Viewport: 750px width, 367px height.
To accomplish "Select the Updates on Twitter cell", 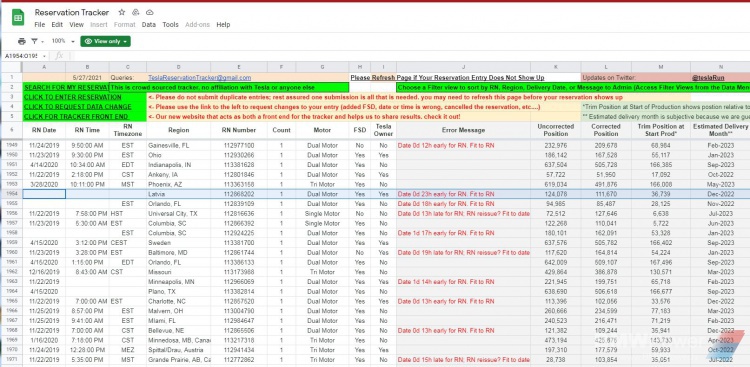I will pos(636,78).
